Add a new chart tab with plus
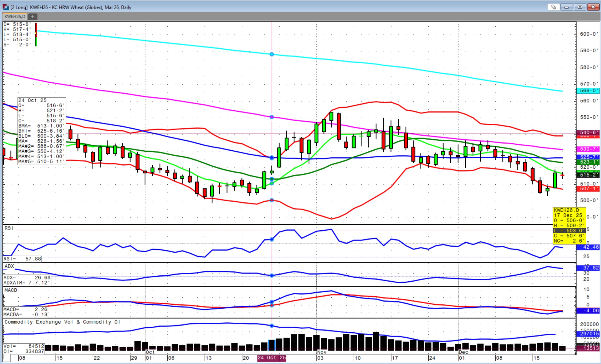Screen dimensions: 601x364 coord(32,17)
